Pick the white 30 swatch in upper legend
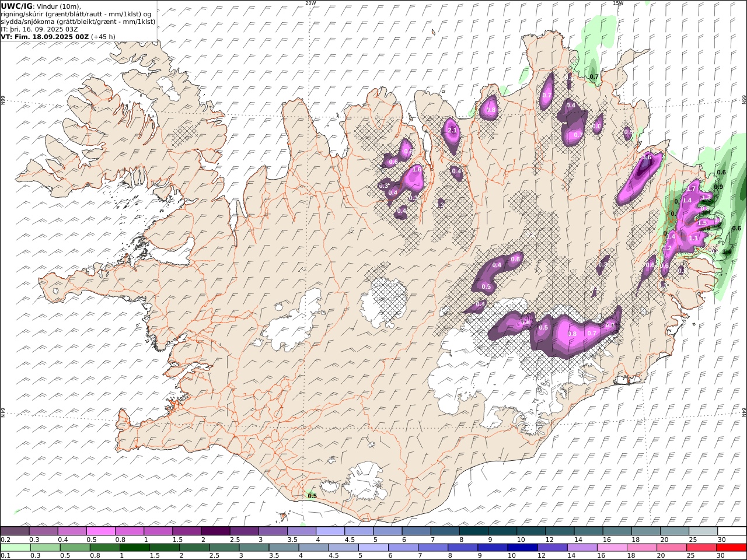 [731, 531]
